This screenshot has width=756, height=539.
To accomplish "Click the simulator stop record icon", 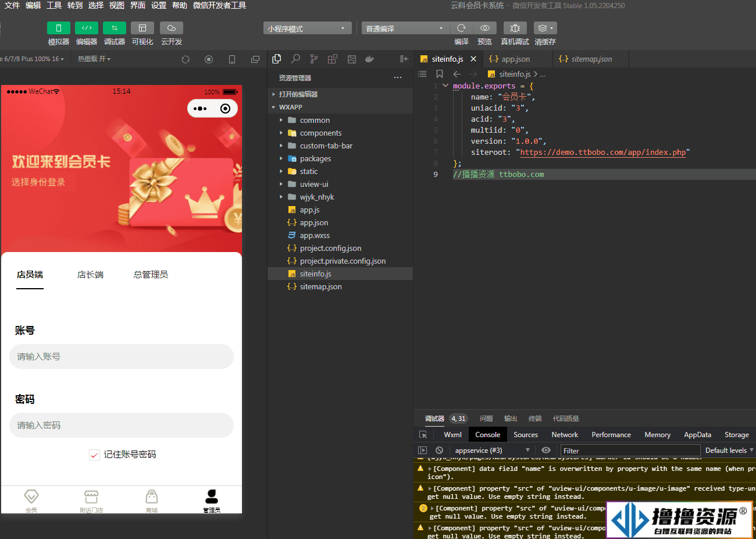I will tap(209, 59).
